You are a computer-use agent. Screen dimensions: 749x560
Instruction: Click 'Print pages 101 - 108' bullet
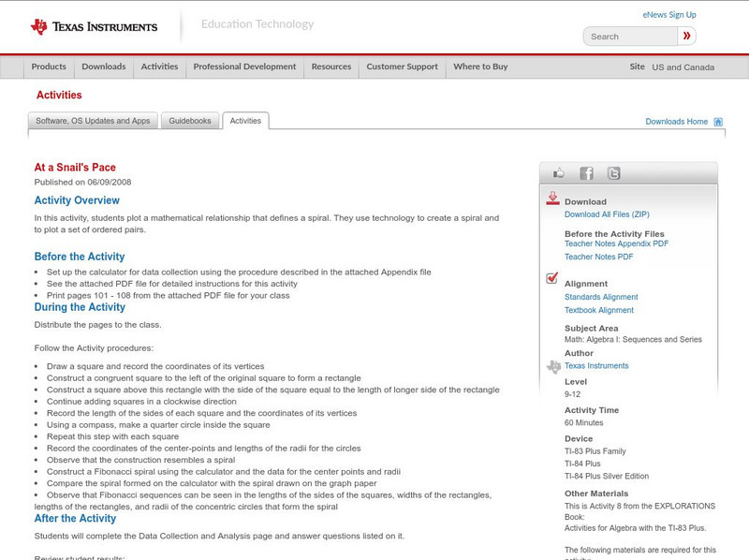coord(169,295)
